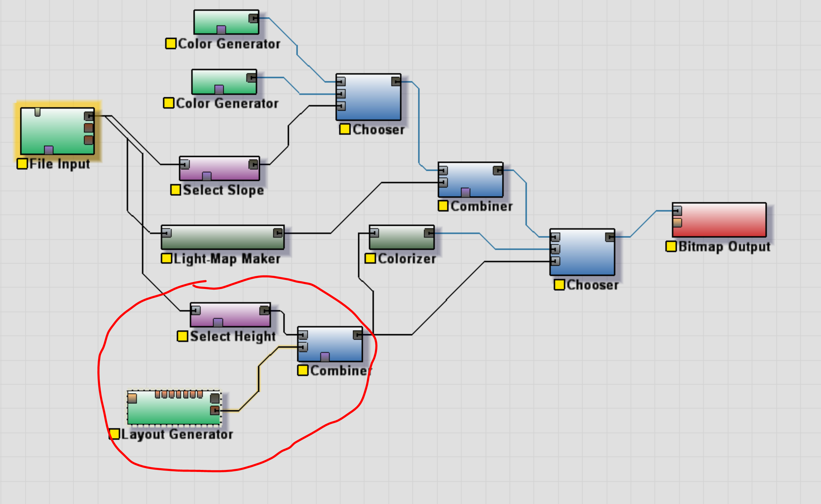Click the primary input port of Bitmap Output
821x504 pixels.
tap(677, 211)
